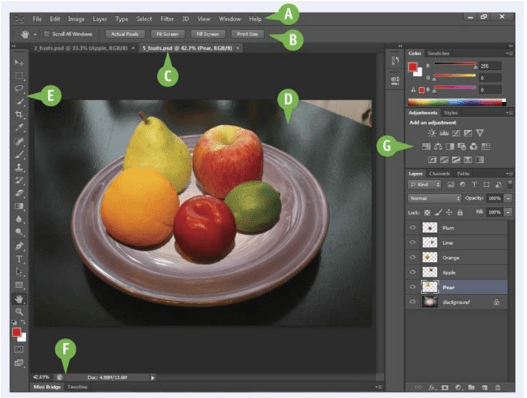Add a Levels adjustment
Viewport: 527px width, 398px height.
[444, 133]
